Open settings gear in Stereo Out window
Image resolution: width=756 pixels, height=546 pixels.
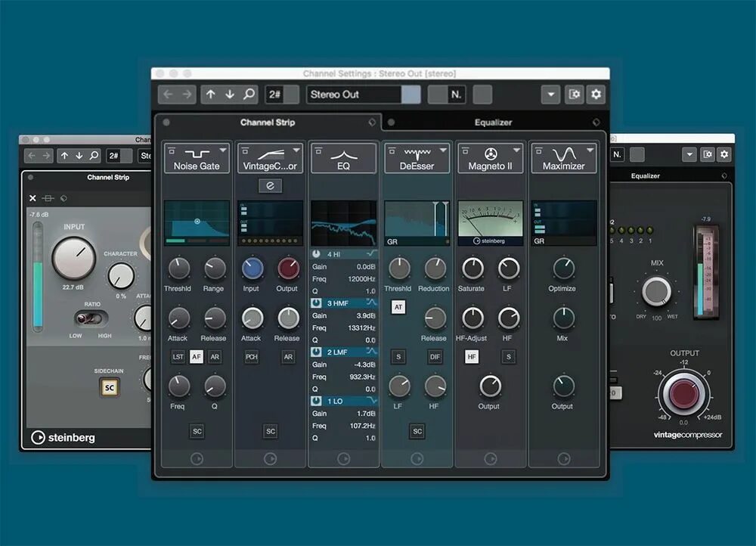(x=596, y=94)
